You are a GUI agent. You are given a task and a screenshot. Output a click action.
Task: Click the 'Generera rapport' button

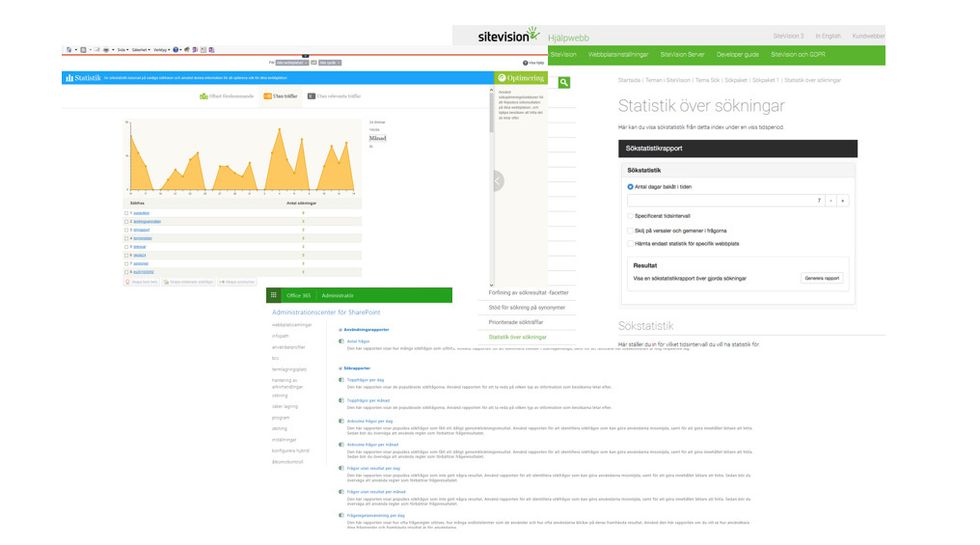(822, 278)
